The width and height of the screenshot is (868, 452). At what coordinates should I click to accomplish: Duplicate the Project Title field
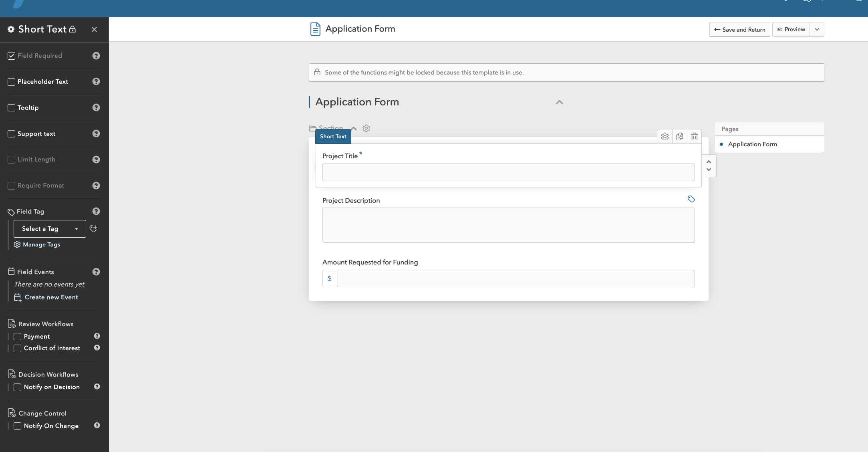pos(679,137)
